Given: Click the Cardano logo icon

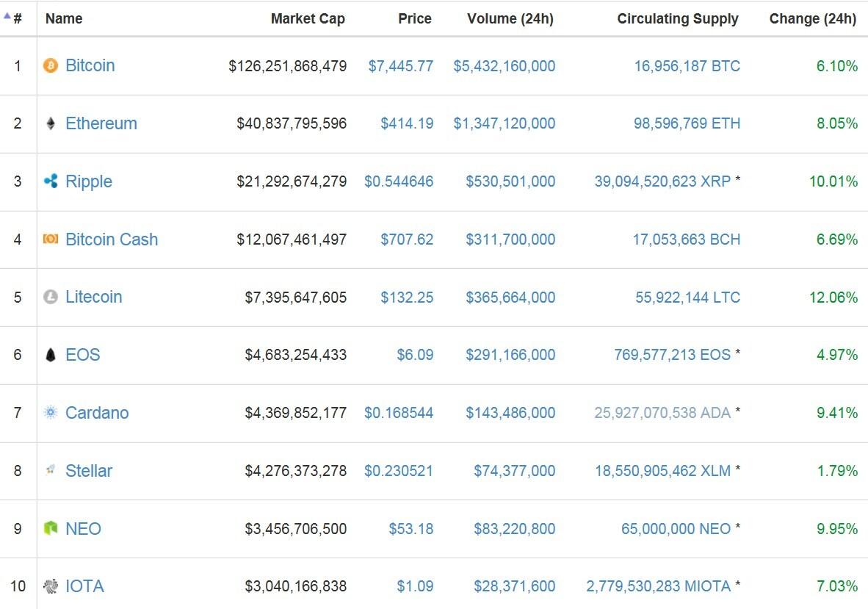Looking at the screenshot, I should pyautogui.click(x=50, y=413).
